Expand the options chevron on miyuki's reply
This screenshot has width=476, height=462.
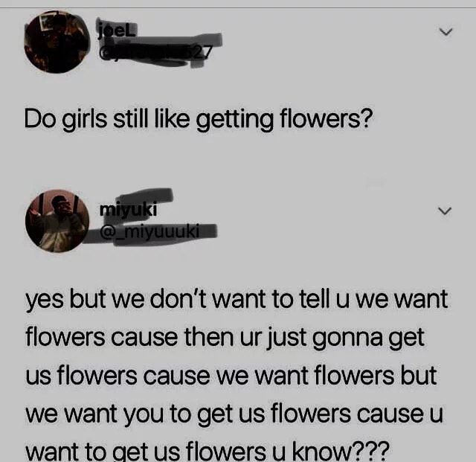pyautogui.click(x=445, y=211)
